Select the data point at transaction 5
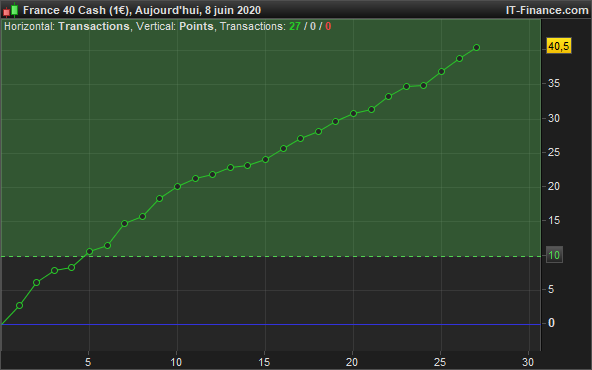This screenshot has height=370, width=592. point(89,251)
